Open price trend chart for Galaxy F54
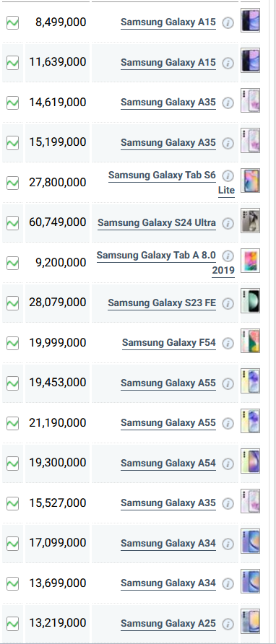The image size is (276, 644). point(13,343)
